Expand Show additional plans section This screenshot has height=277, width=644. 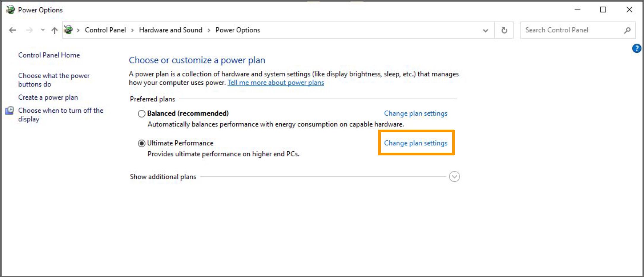pyautogui.click(x=454, y=176)
